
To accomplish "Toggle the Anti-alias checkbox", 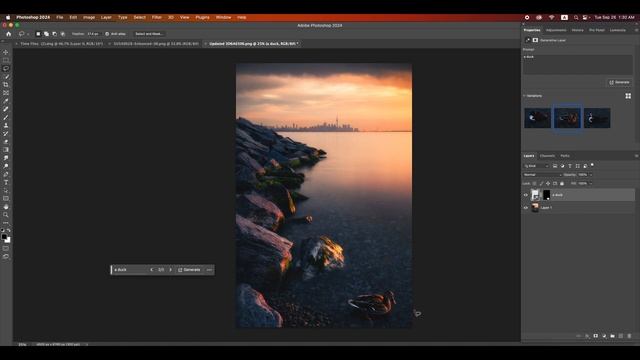I will [x=107, y=34].
